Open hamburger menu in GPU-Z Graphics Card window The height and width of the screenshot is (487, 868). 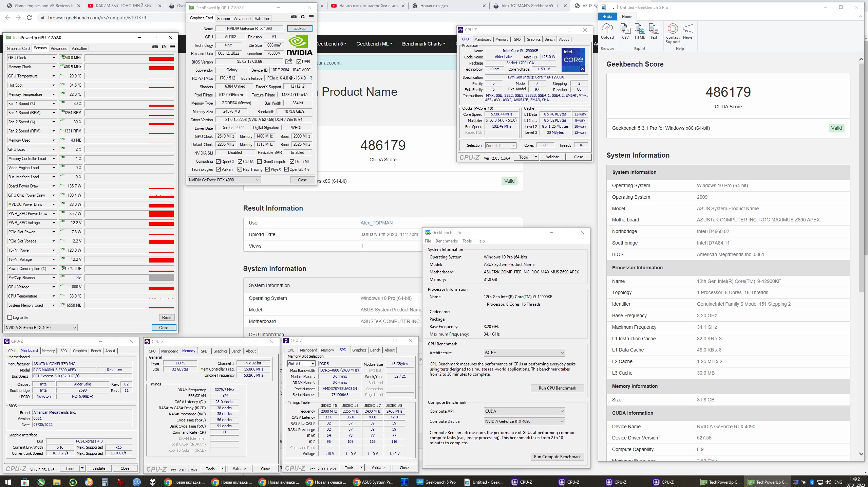[311, 17]
